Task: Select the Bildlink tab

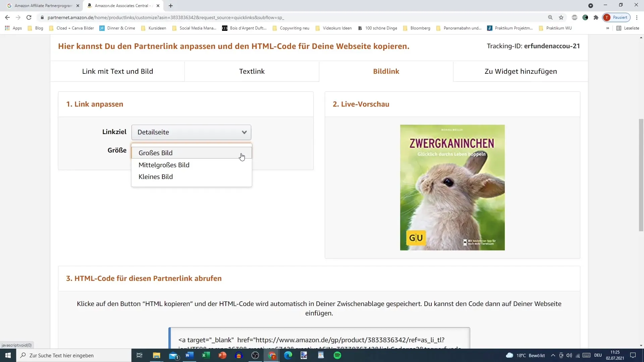Action: (386, 71)
